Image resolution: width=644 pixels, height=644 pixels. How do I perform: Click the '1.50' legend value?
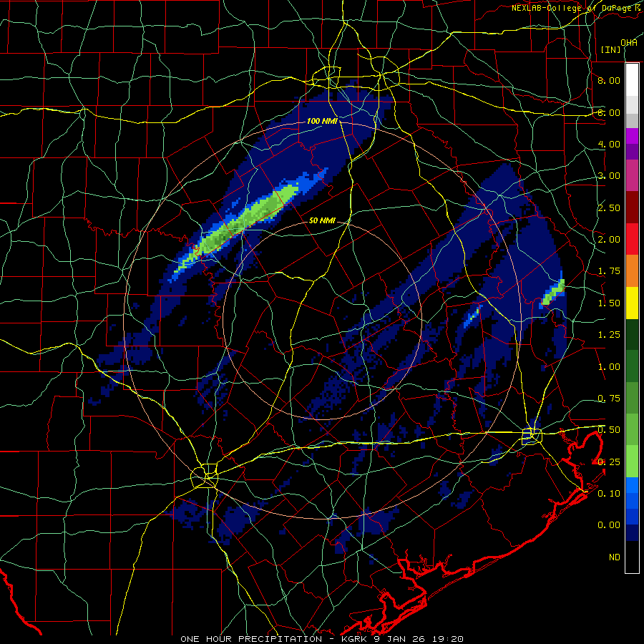(x=609, y=303)
